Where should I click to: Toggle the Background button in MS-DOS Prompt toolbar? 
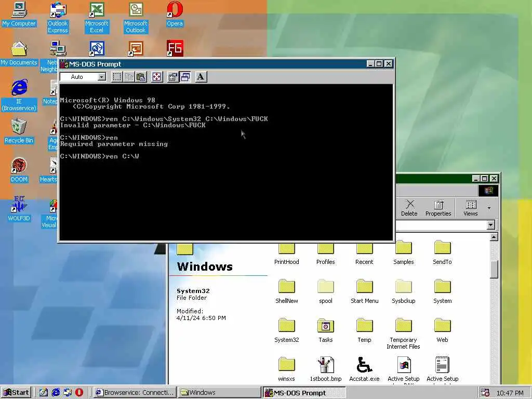[x=185, y=77]
